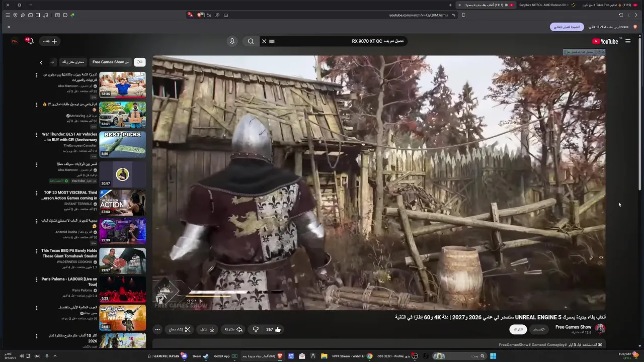Join Free Games Show channel membership
Viewport: 644px width, 362px height.
pos(539,329)
